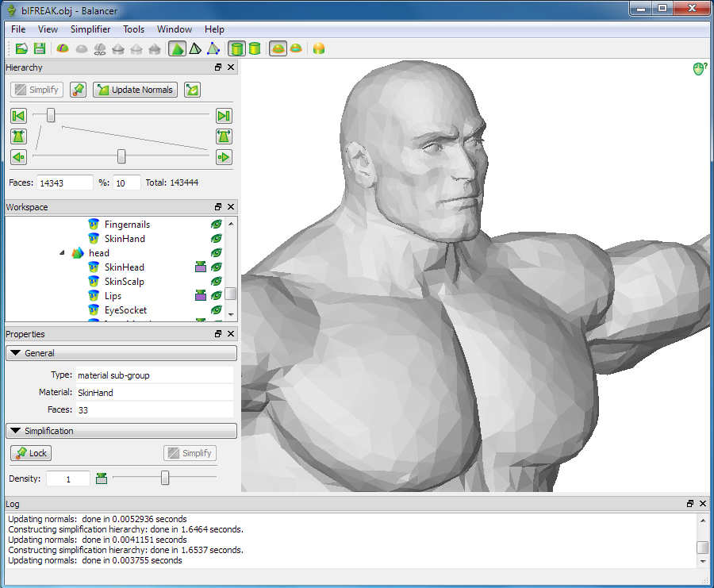Click the Save file toolbar icon
714x588 pixels.
pyautogui.click(x=39, y=49)
